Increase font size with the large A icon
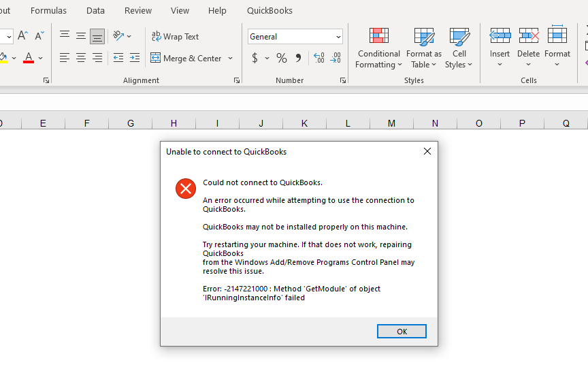The width and height of the screenshot is (588, 384). pos(22,35)
